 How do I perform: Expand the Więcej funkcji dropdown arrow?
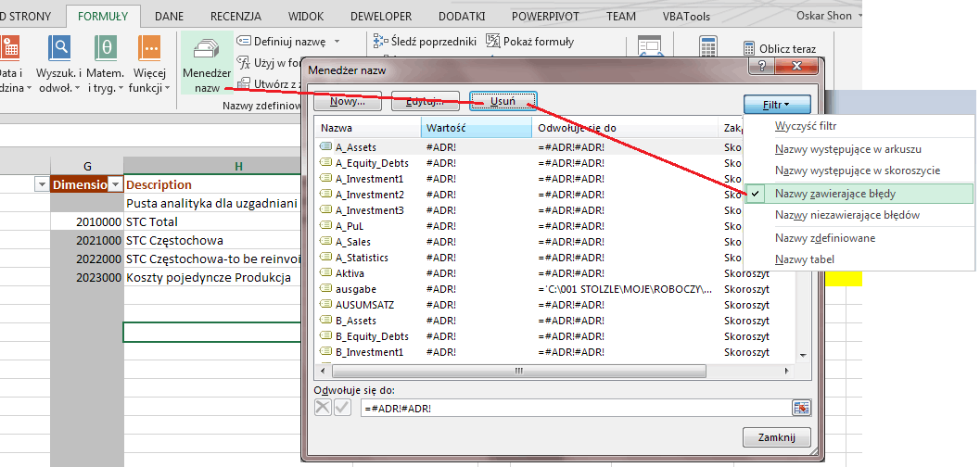pos(167,89)
